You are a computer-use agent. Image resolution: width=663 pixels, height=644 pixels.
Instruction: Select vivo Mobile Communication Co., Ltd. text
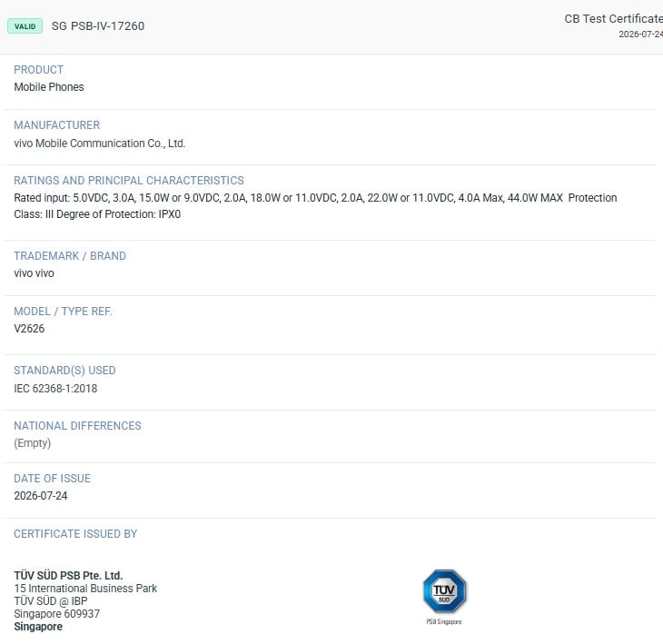point(100,144)
